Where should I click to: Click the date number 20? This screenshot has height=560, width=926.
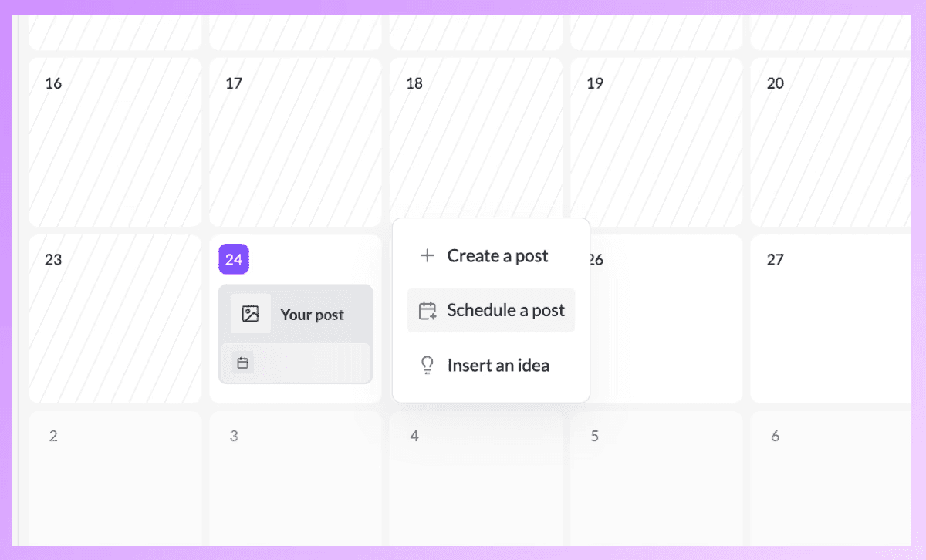tap(775, 83)
